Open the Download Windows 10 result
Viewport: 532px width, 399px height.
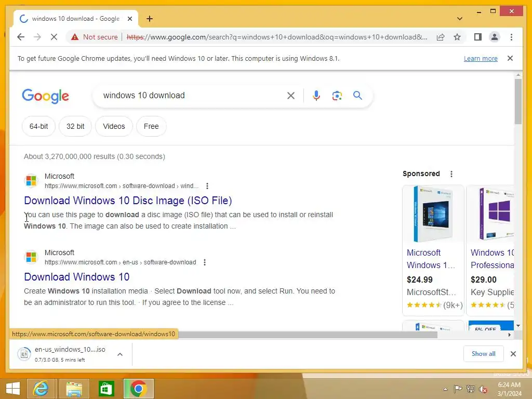(x=77, y=277)
